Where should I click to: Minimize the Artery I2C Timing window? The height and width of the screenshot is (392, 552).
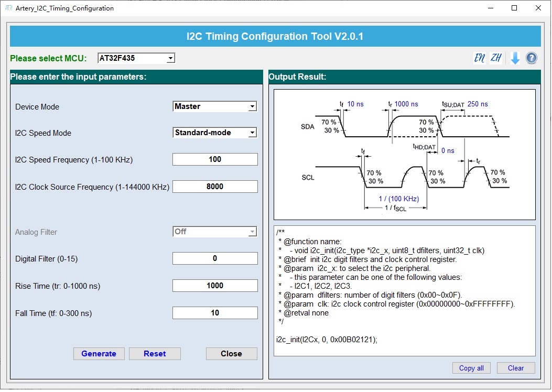491,8
